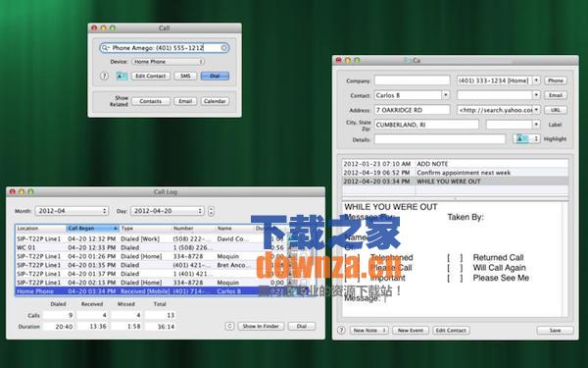Click the Address field 7 OAKRIDGE RD
Image resolution: width=588 pixels, height=368 pixels.
click(x=412, y=110)
